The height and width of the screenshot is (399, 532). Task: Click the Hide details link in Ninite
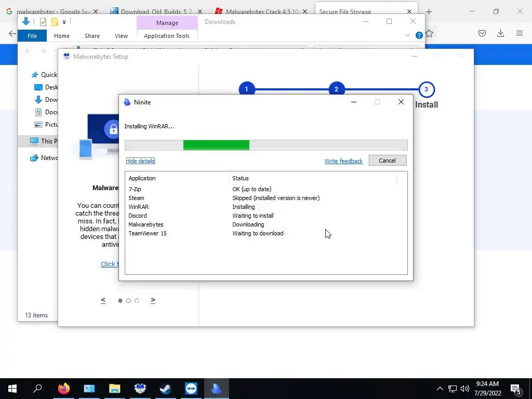pos(140,161)
